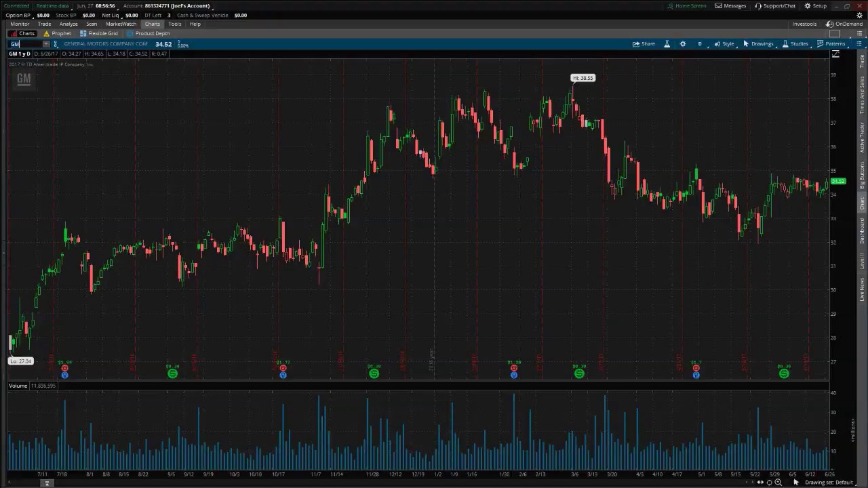Open the Help tab
Screen dimensions: 868x488
coord(195,24)
